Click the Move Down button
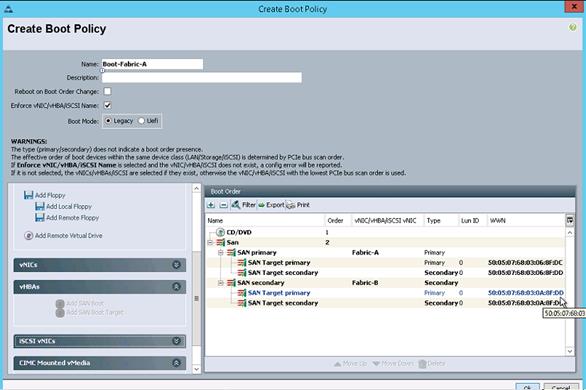 (393, 363)
